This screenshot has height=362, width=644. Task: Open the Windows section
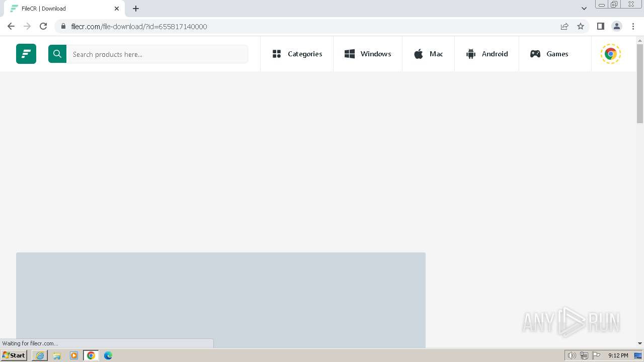point(368,54)
